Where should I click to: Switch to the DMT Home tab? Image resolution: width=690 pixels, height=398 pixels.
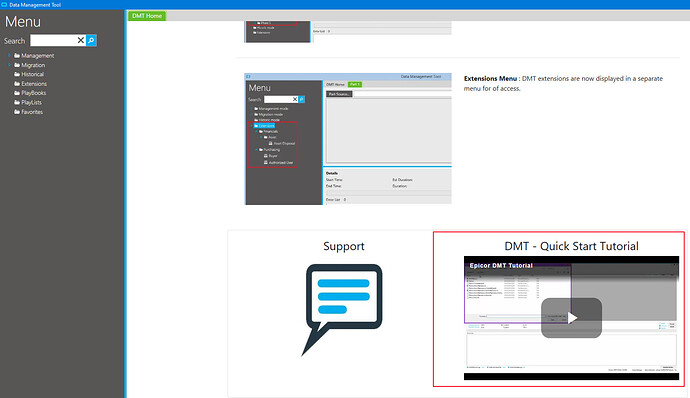tap(147, 16)
